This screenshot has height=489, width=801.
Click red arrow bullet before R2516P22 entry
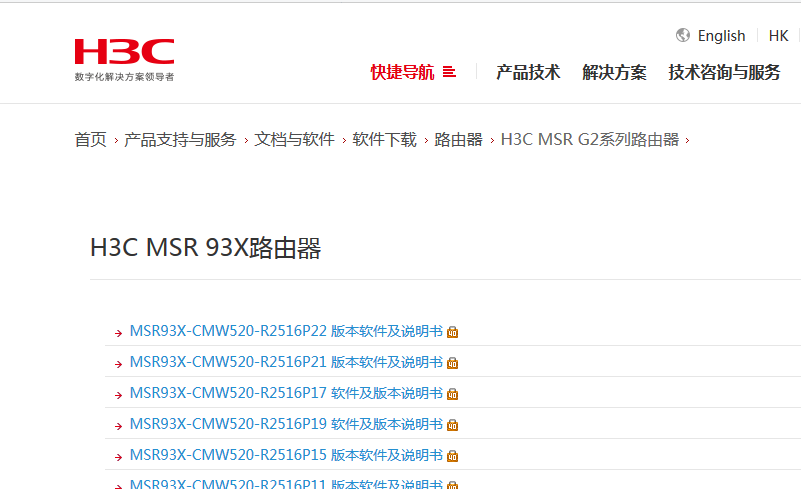point(119,333)
